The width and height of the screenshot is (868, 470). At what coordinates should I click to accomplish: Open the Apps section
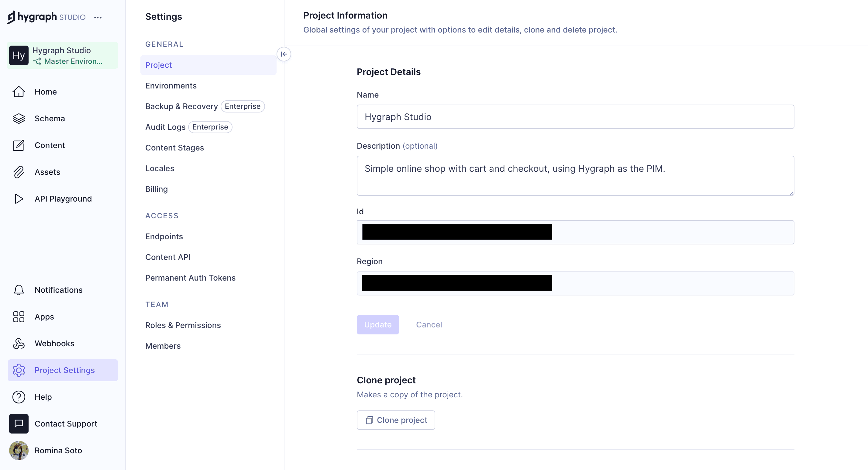[x=43, y=316]
